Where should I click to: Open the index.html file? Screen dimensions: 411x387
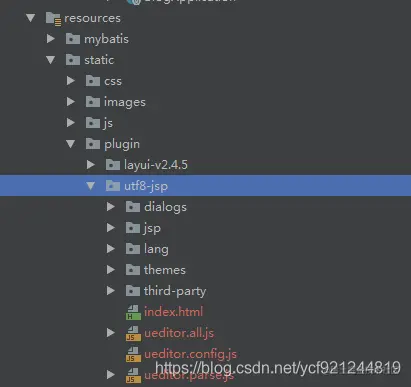173,312
